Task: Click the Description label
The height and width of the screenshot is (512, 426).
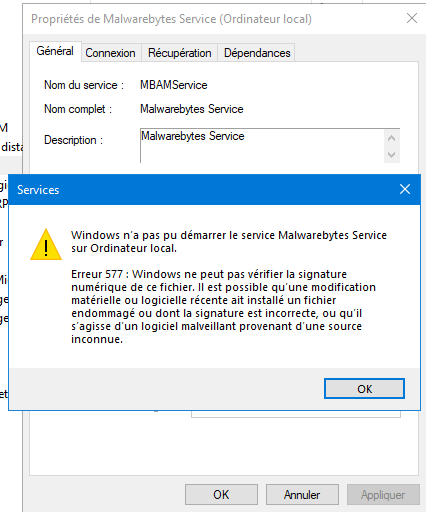Action: [74, 140]
